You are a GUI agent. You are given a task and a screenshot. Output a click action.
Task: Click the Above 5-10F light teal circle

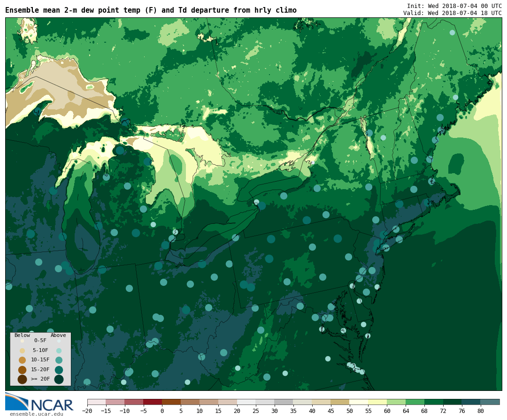point(59,351)
